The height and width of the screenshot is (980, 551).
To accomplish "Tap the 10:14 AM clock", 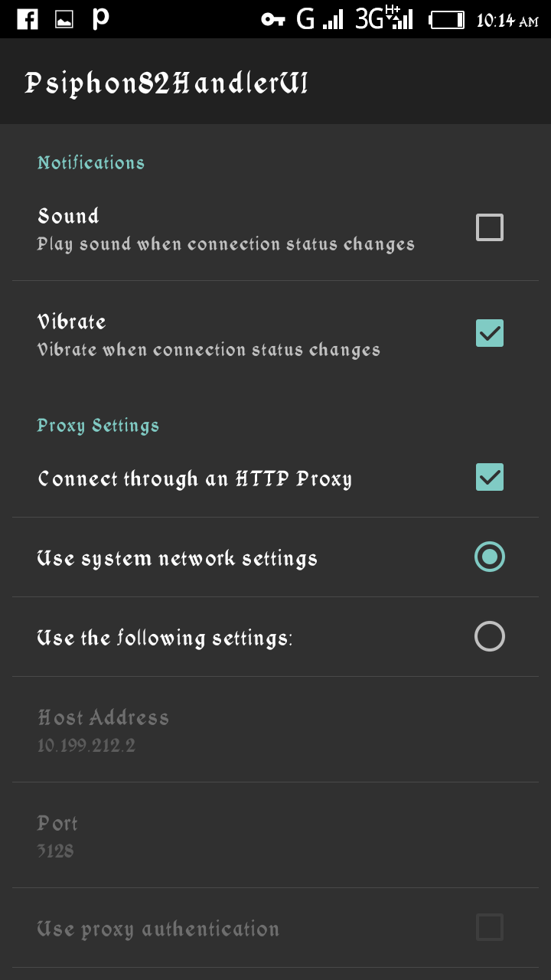I will pyautogui.click(x=507, y=21).
